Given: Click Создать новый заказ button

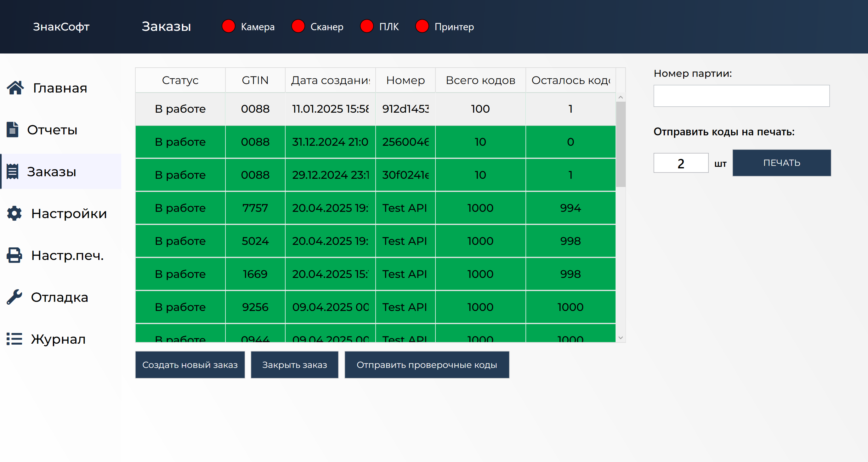Looking at the screenshot, I should click(190, 365).
